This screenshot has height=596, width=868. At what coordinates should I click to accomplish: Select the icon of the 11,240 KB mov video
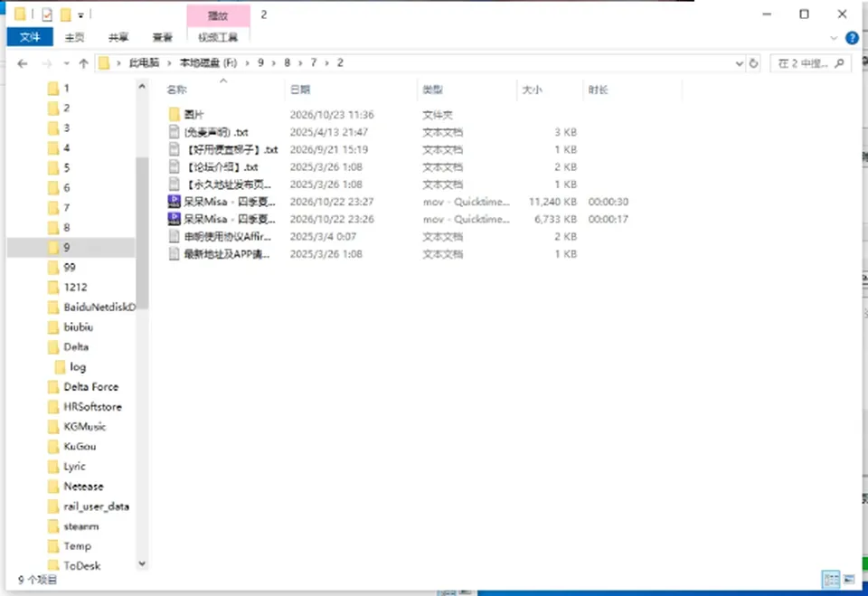coord(175,202)
